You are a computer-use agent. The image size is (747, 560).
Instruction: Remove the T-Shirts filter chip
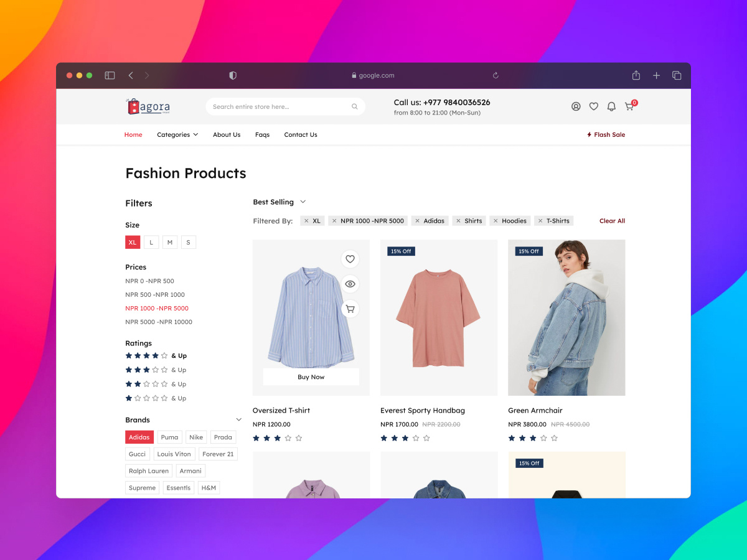click(x=540, y=221)
